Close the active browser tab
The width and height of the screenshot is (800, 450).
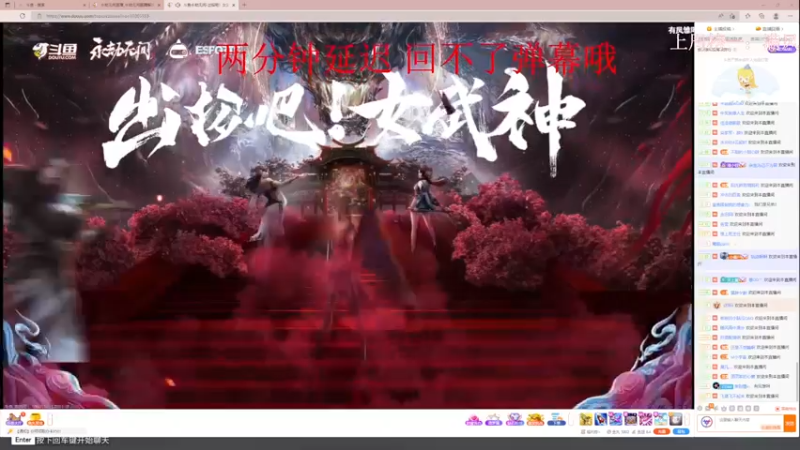coord(234,5)
